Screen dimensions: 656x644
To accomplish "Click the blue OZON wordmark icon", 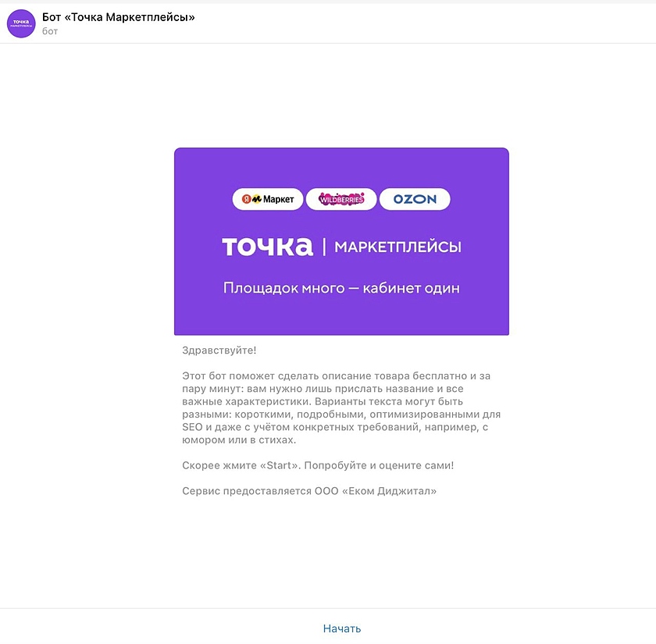I will [415, 199].
